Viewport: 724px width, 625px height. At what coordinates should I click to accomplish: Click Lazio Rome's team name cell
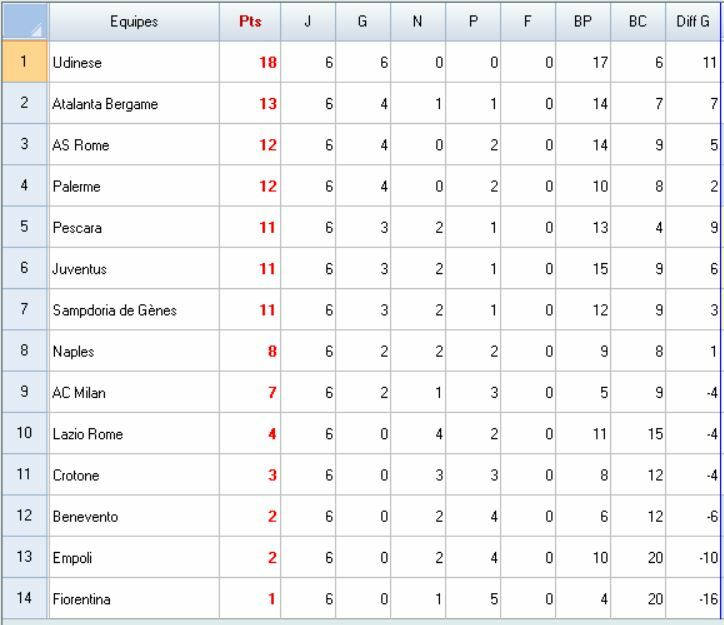133,434
